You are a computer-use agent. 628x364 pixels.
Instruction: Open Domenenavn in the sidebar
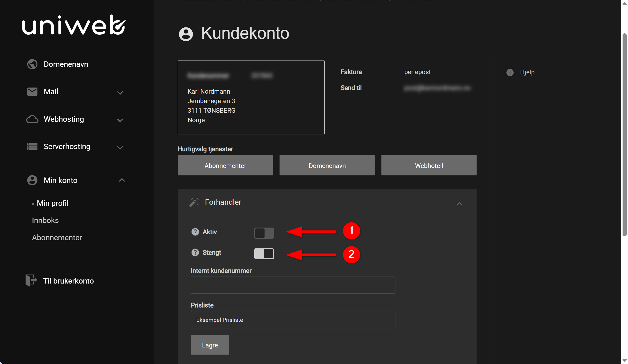pyautogui.click(x=66, y=64)
